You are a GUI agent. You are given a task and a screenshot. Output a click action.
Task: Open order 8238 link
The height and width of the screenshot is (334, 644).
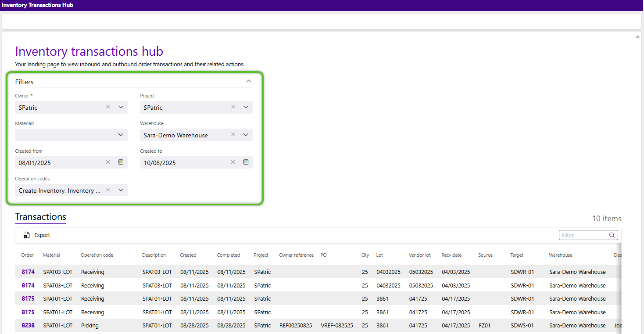point(28,326)
